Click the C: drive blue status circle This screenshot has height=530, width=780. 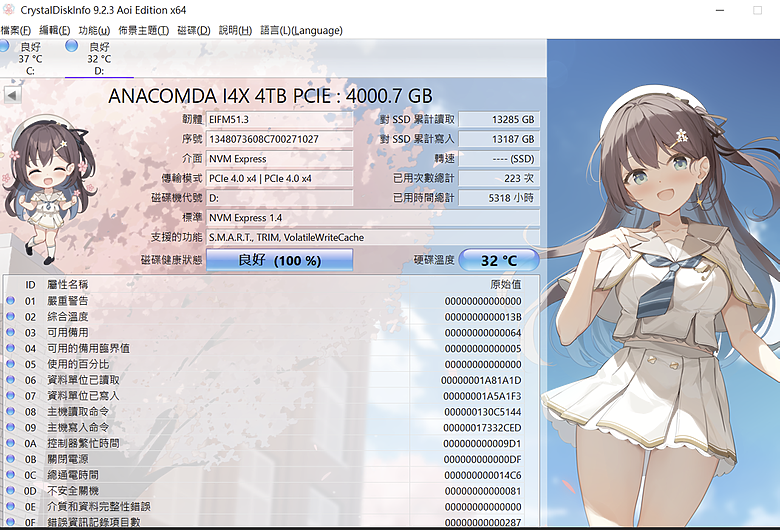click(x=3, y=46)
